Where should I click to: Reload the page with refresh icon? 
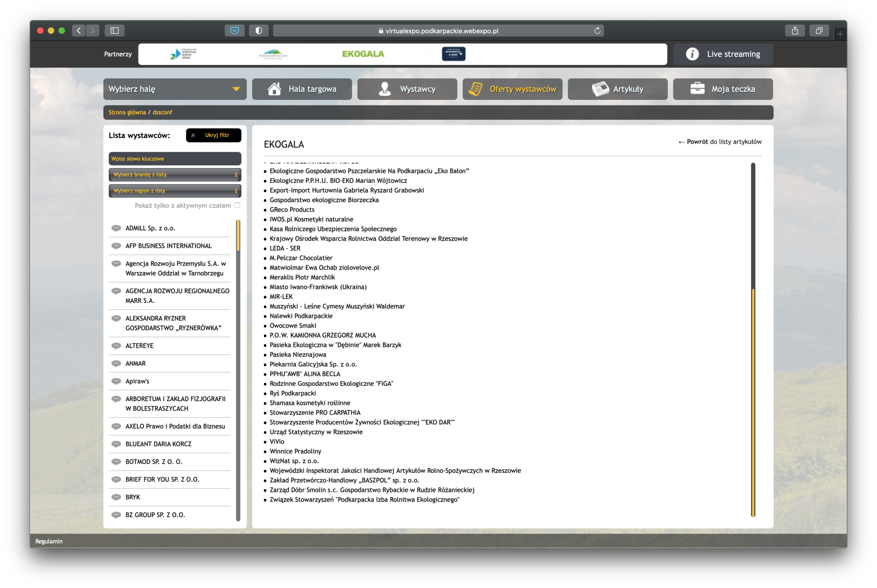[x=597, y=31]
